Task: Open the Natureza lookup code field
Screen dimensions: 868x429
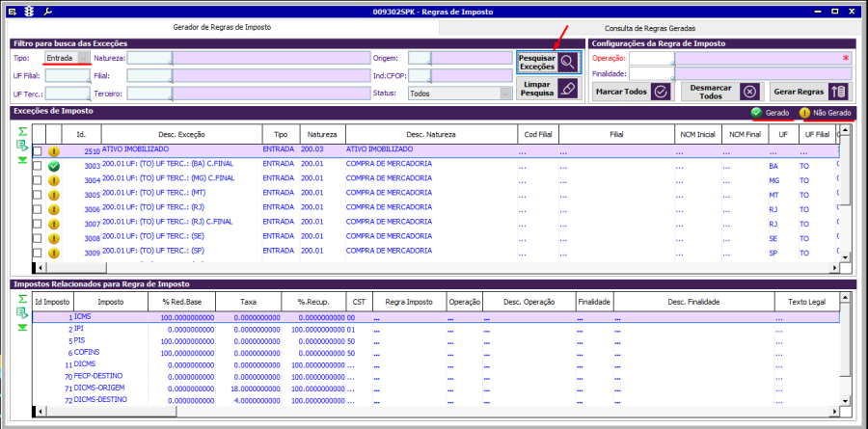Action: tap(149, 58)
